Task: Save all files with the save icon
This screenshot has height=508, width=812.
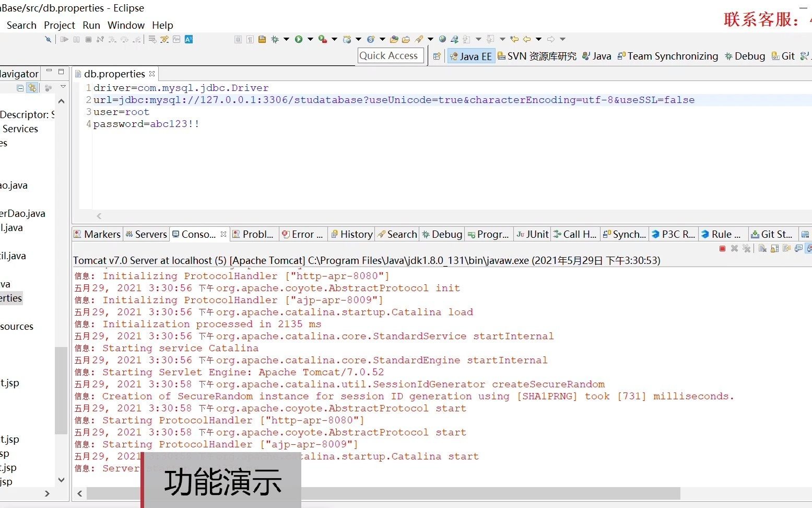Action: (263, 39)
